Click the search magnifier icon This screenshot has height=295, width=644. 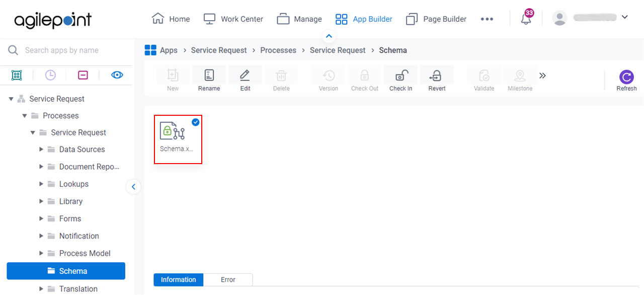(13, 50)
